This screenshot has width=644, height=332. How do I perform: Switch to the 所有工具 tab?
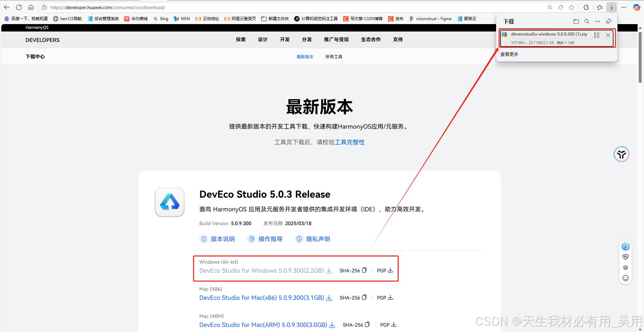(x=334, y=57)
